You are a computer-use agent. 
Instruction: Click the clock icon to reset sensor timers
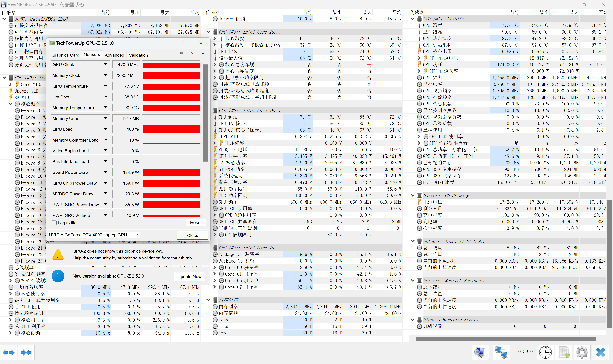(x=546, y=353)
